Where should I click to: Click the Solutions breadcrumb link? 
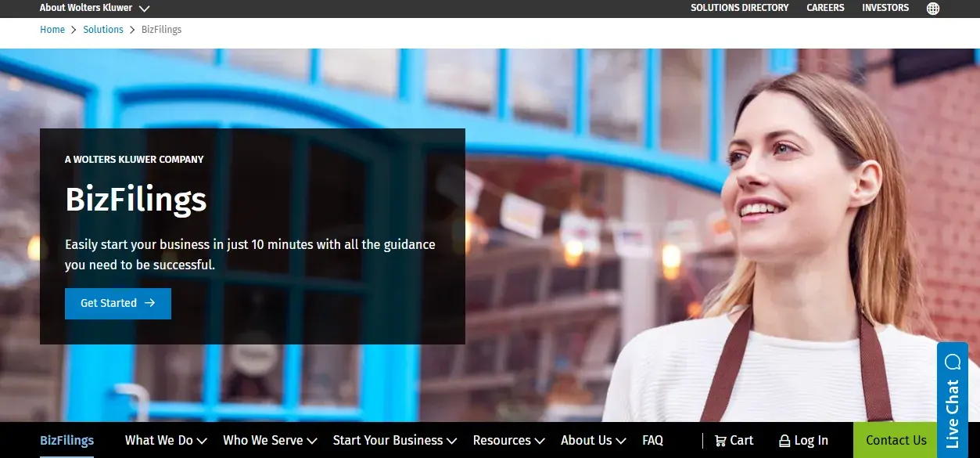[x=103, y=30]
